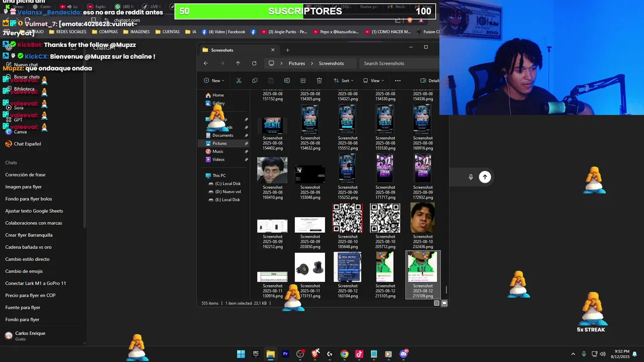Select Screenshot 2025-08-11 173151.png thumbnail
The width and height of the screenshot is (644, 362).
[310, 267]
